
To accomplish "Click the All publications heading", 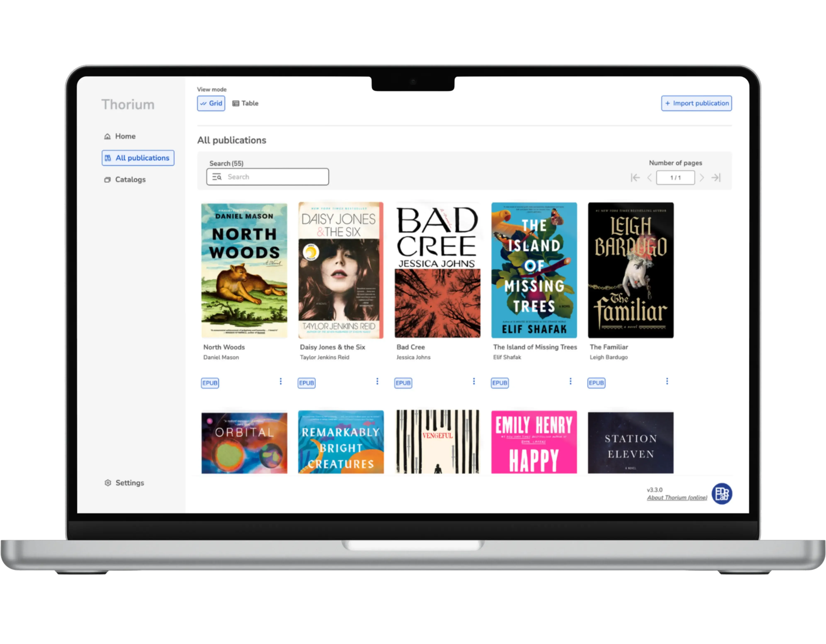I will point(232,140).
